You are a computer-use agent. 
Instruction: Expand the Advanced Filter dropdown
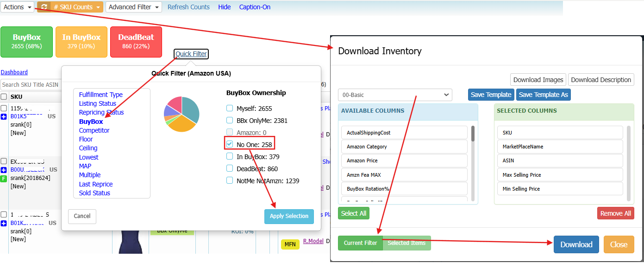133,7
